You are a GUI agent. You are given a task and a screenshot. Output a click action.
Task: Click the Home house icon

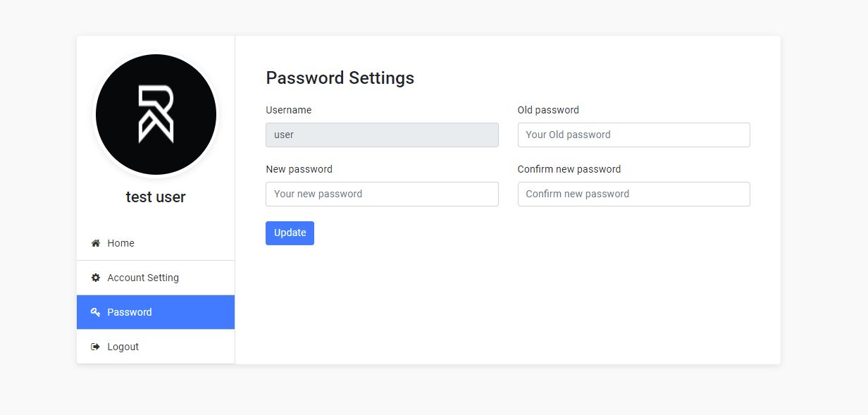point(96,243)
